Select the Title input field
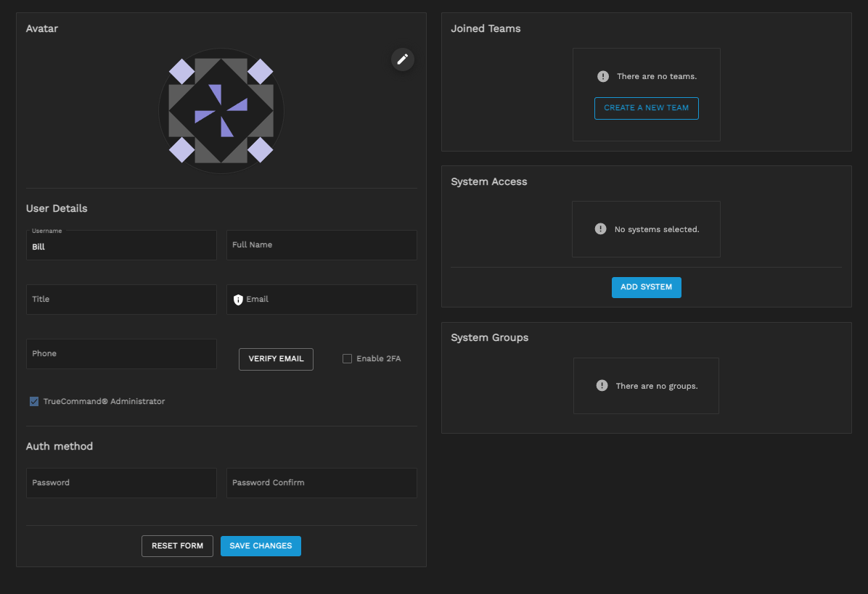The width and height of the screenshot is (868, 594). 121,300
